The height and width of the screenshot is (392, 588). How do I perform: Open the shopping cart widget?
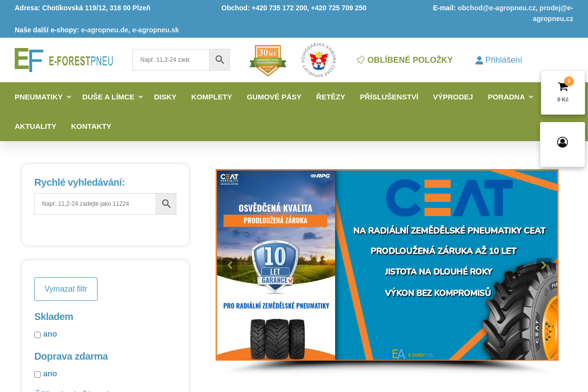[563, 93]
